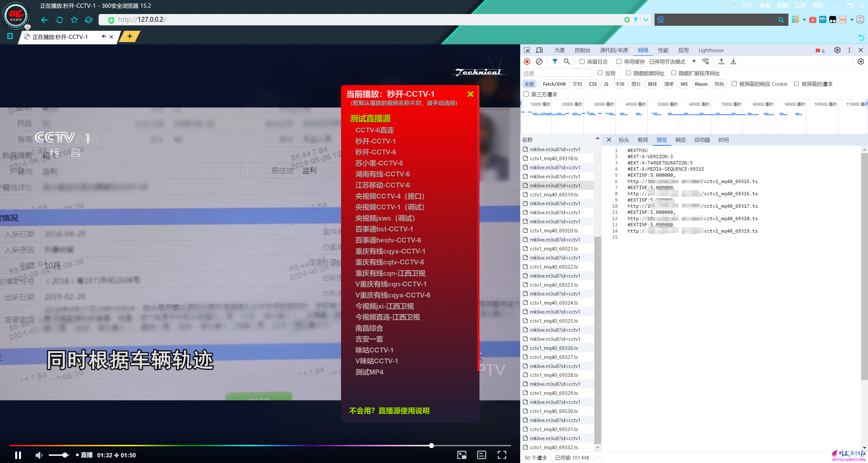
Task: Open DevTools more options menu
Action: (849, 50)
